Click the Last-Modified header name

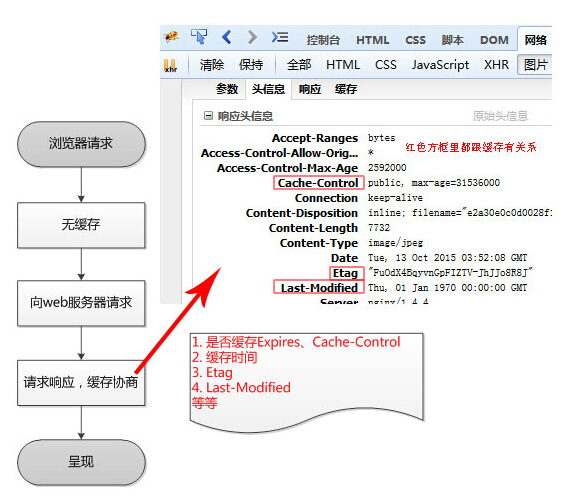pos(319,287)
